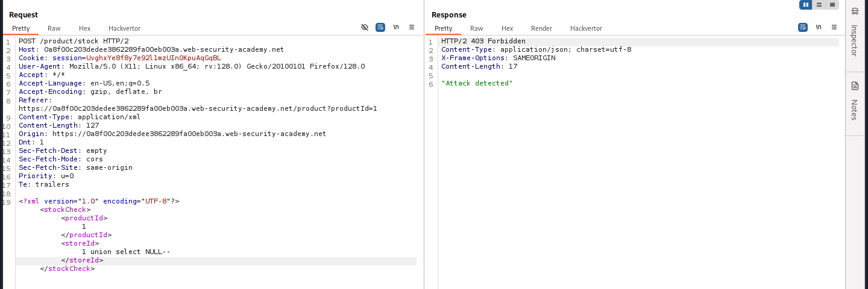
Task: Click the Sec-Fetch-Mode cors header
Action: pos(61,159)
